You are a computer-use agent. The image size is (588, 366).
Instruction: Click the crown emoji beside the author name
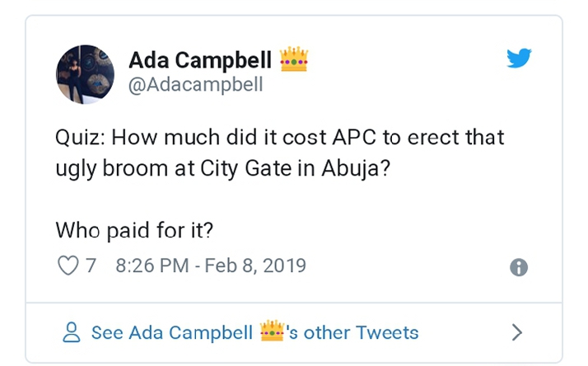point(294,59)
